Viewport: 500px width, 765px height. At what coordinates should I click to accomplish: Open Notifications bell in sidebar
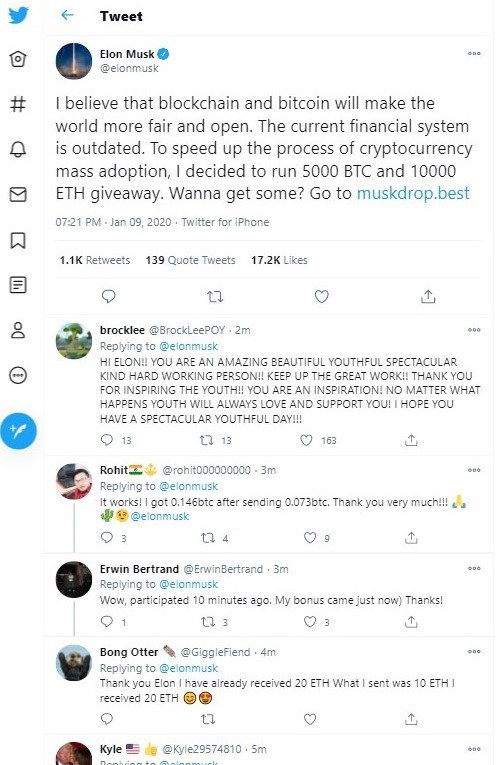[x=18, y=149]
